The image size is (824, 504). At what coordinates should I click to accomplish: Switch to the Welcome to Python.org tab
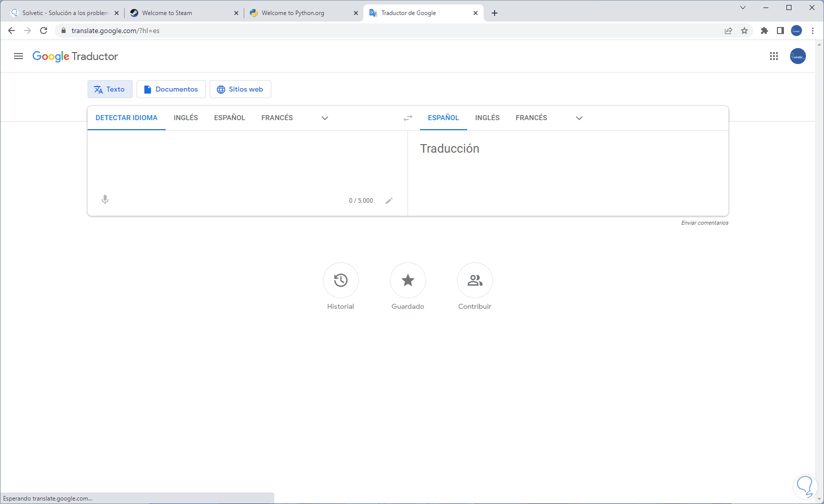(304, 13)
